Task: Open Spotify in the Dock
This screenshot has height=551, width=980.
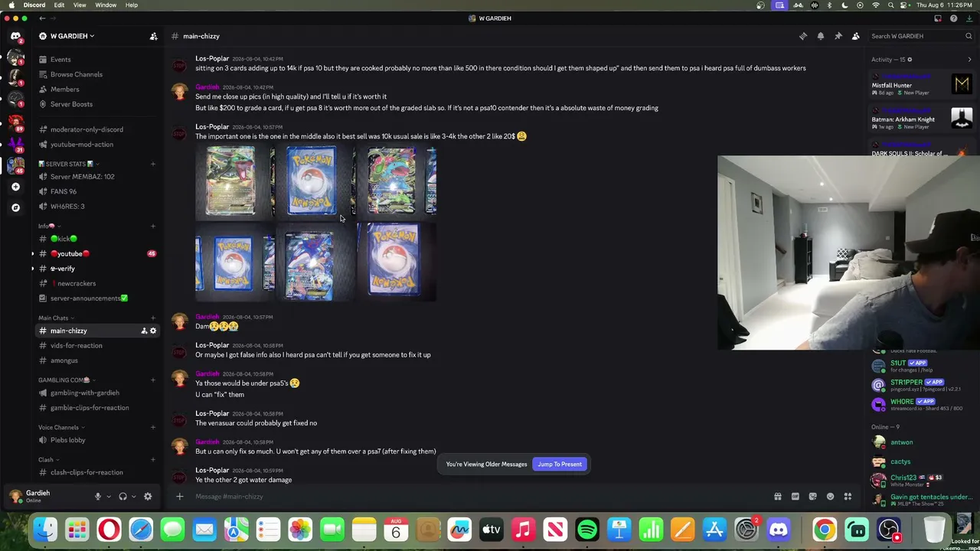Action: [587, 530]
